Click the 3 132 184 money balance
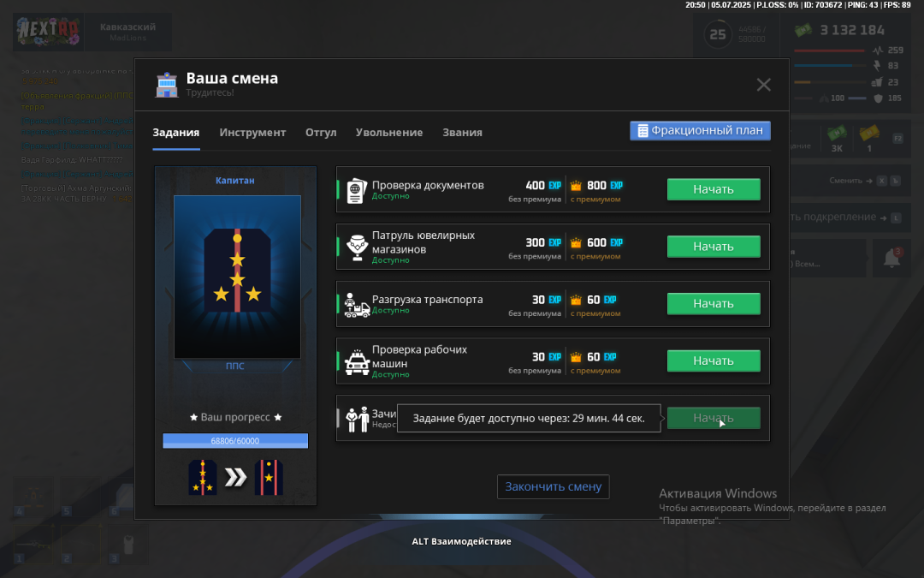924x578 pixels. [x=852, y=30]
